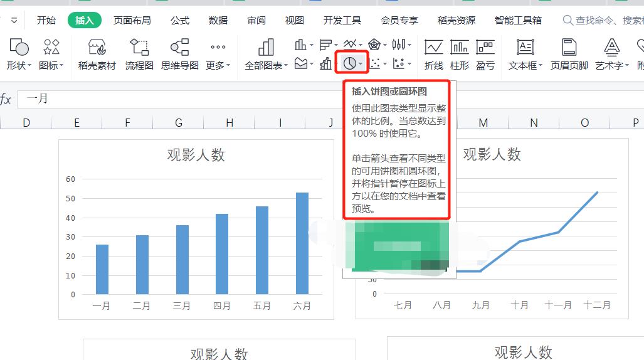Expand the line chart dropdown arrow
The image size is (644, 360).
pos(360,45)
